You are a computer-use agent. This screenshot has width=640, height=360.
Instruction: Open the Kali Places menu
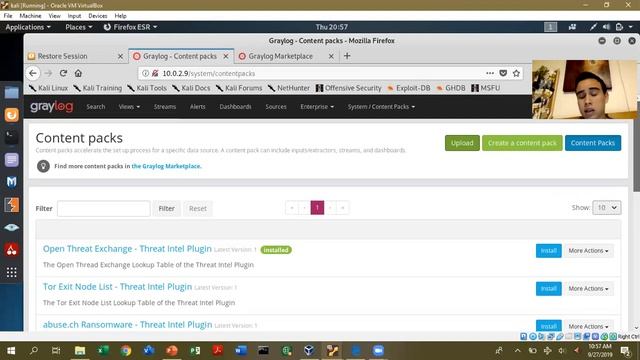[x=78, y=27]
